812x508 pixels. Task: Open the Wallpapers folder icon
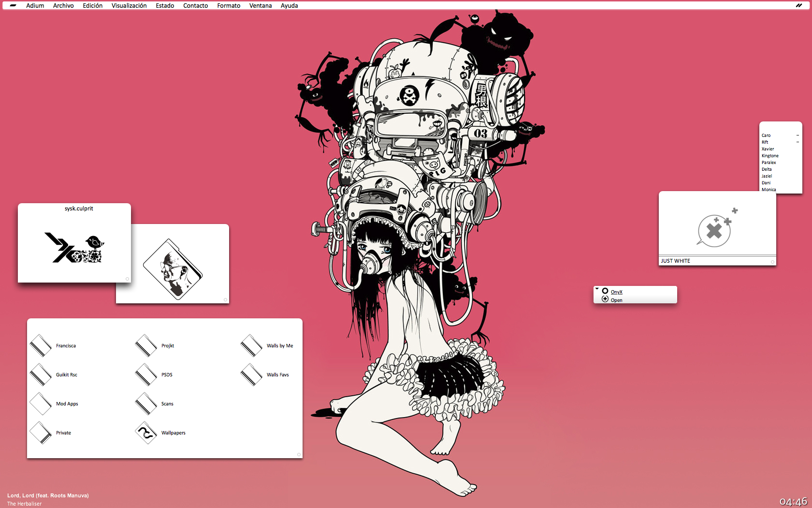146,433
